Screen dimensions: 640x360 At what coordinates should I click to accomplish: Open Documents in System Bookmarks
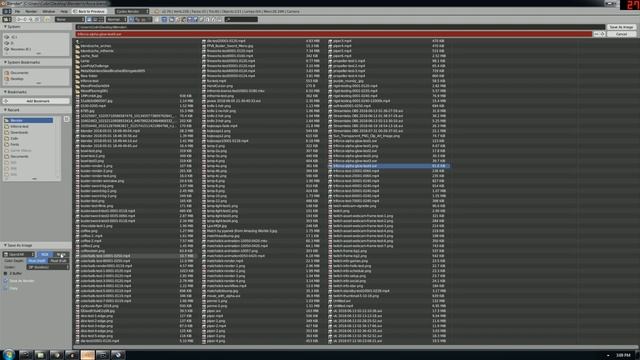[x=20, y=73]
